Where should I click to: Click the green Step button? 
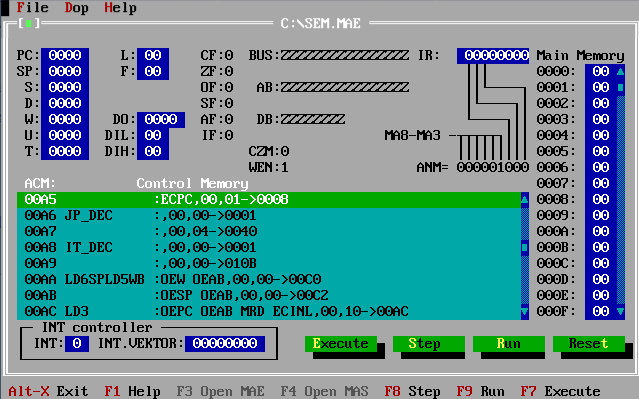428,344
